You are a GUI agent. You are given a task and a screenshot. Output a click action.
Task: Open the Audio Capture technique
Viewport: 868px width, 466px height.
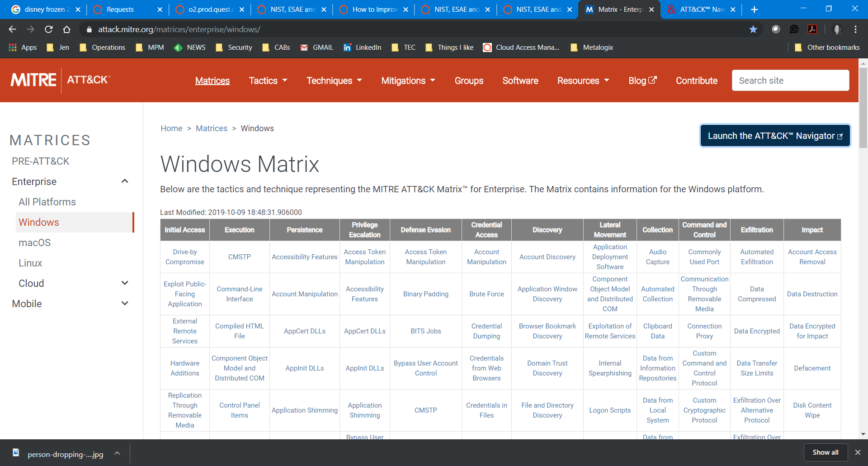(x=657, y=257)
